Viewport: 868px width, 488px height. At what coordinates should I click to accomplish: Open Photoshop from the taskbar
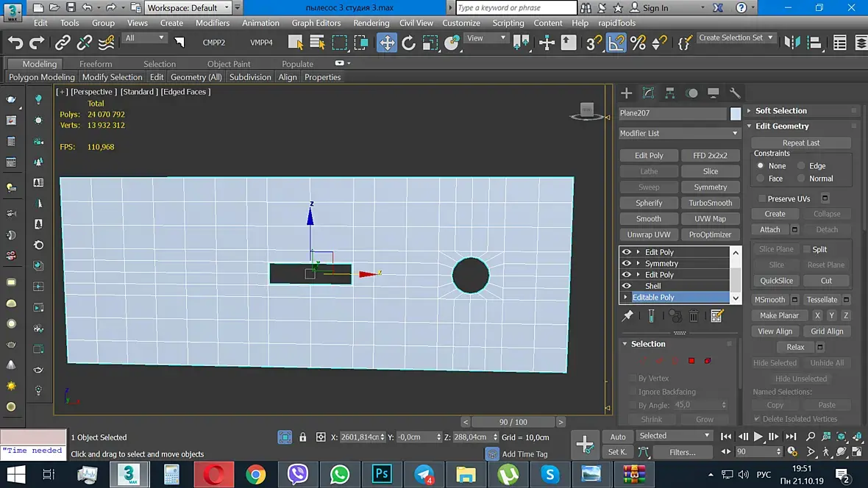(382, 474)
